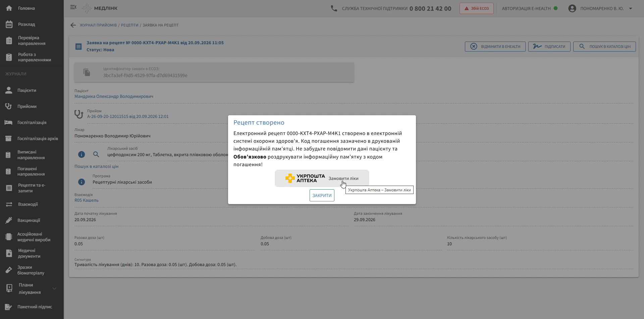Click info icon next to Лікарський засіб
The height and width of the screenshot is (319, 644).
pyautogui.click(x=82, y=154)
